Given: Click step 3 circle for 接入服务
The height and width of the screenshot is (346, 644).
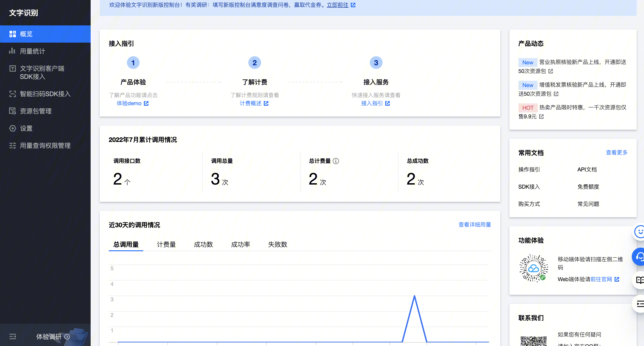Looking at the screenshot, I should [x=376, y=63].
